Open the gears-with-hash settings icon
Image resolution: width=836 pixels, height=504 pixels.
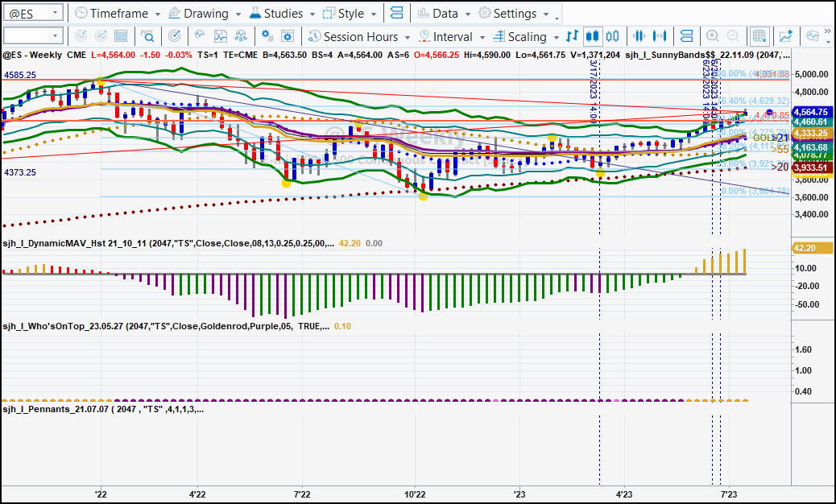(x=267, y=36)
